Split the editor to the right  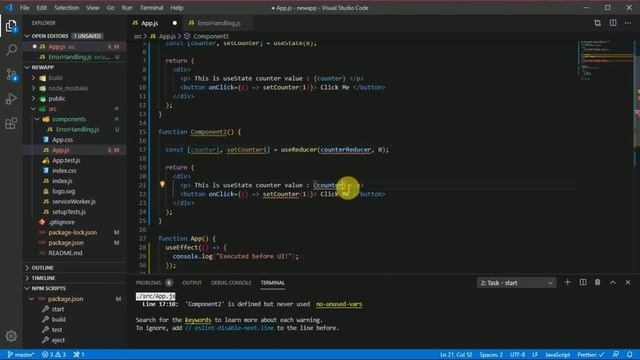[613, 23]
